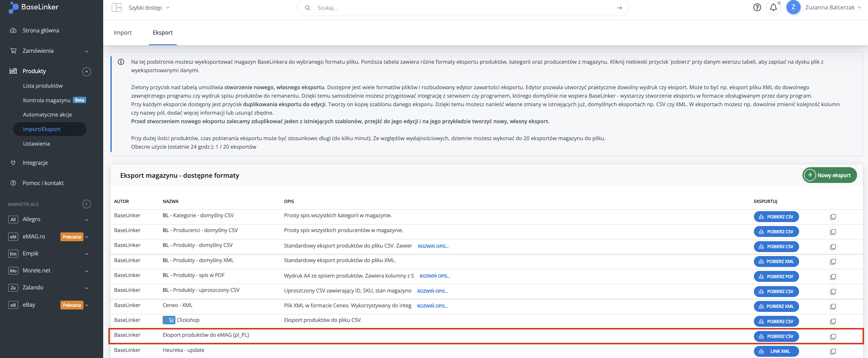Viewport: 868px width, 358px height.
Task: Duplicate the Produkty - domyślny XML export
Action: (832, 262)
